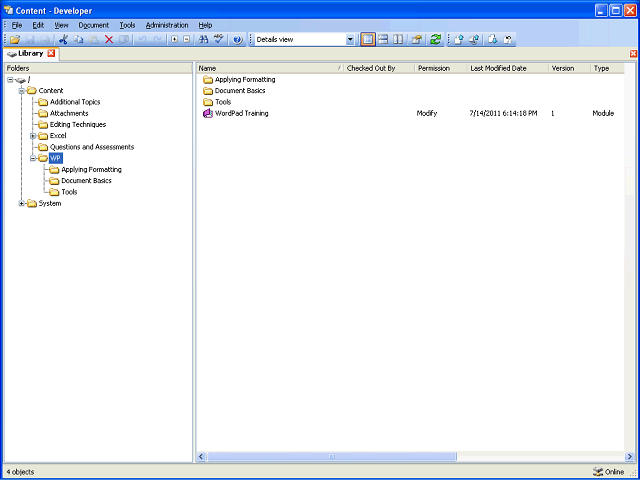Viewport: 640px width, 480px height.
Task: Switch to vertical split layout icon
Action: point(398,40)
